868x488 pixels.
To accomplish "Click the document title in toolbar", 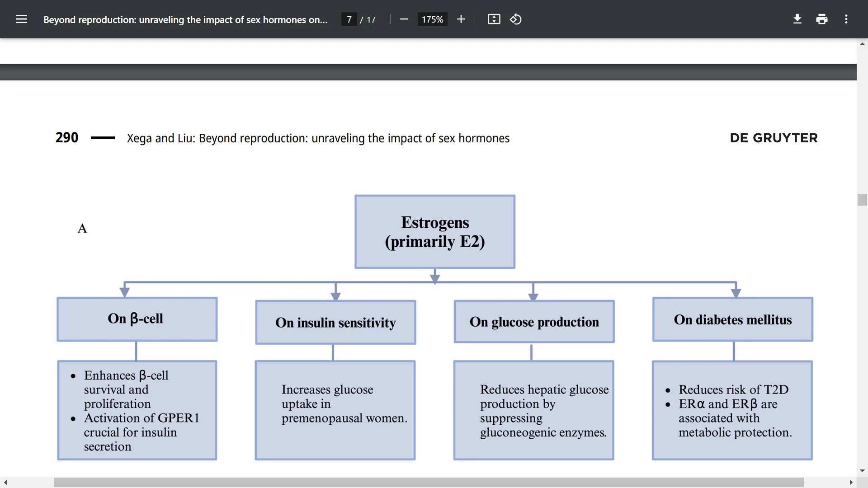I will (x=185, y=20).
